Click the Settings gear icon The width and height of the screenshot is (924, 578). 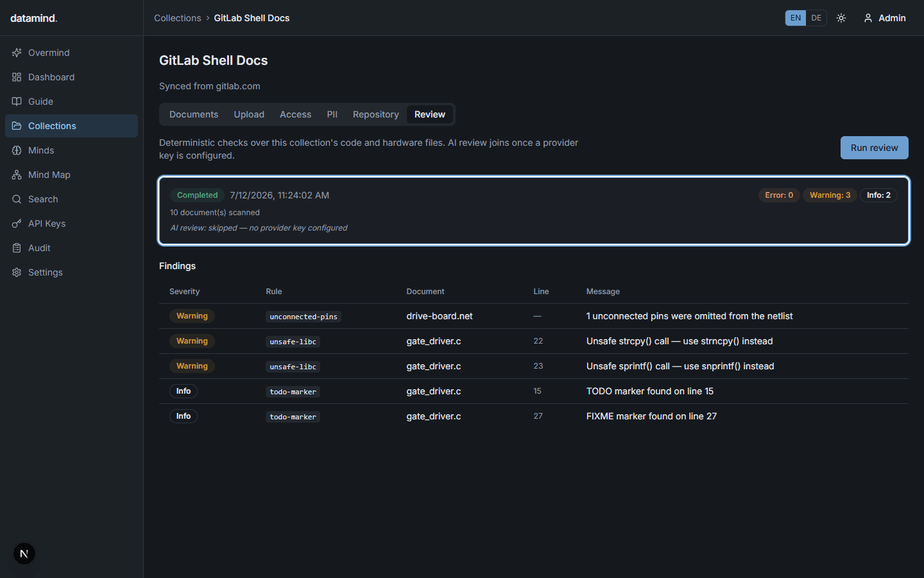pos(17,272)
